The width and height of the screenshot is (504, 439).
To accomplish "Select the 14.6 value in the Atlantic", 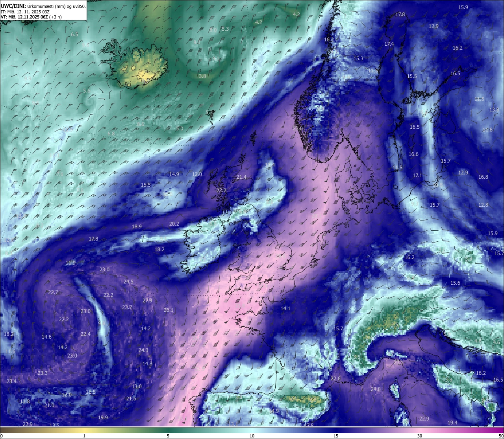I will (x=46, y=337).
